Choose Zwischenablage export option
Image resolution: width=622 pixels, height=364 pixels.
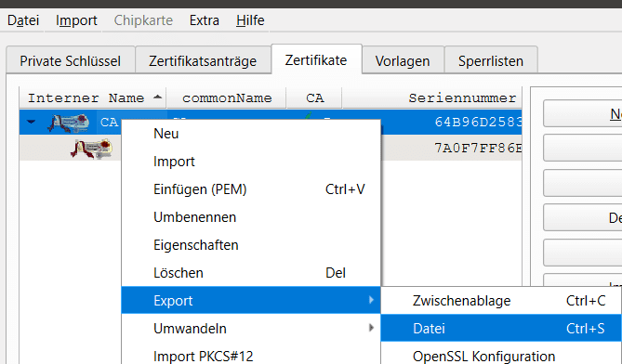point(501,300)
